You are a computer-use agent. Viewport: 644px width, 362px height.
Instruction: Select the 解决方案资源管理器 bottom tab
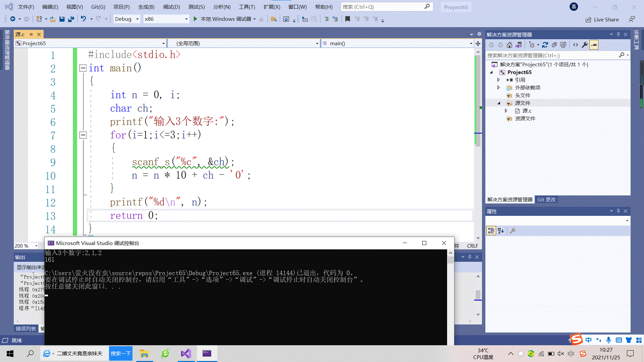(x=510, y=200)
